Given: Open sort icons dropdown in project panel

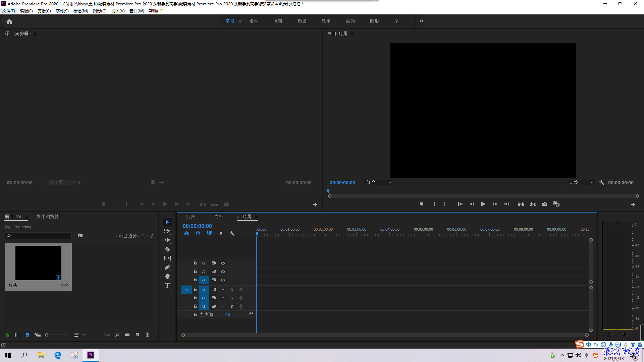Looking at the screenshot, I should pos(80,335).
